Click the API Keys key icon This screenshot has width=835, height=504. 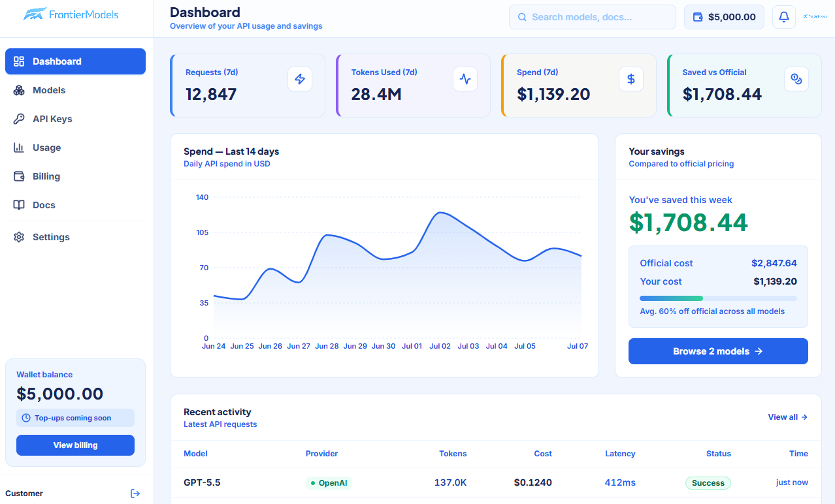pos(19,119)
